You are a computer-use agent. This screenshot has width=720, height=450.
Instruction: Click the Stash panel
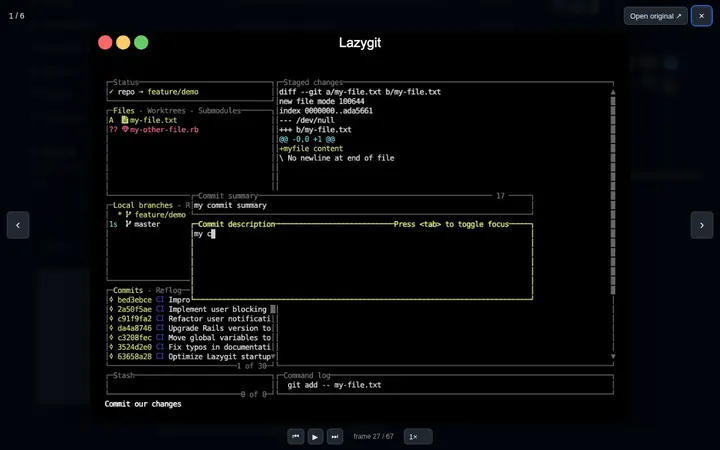point(190,385)
